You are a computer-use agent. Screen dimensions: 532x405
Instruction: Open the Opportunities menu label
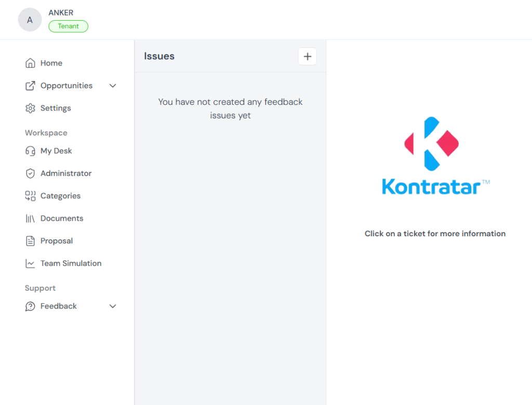tap(66, 86)
